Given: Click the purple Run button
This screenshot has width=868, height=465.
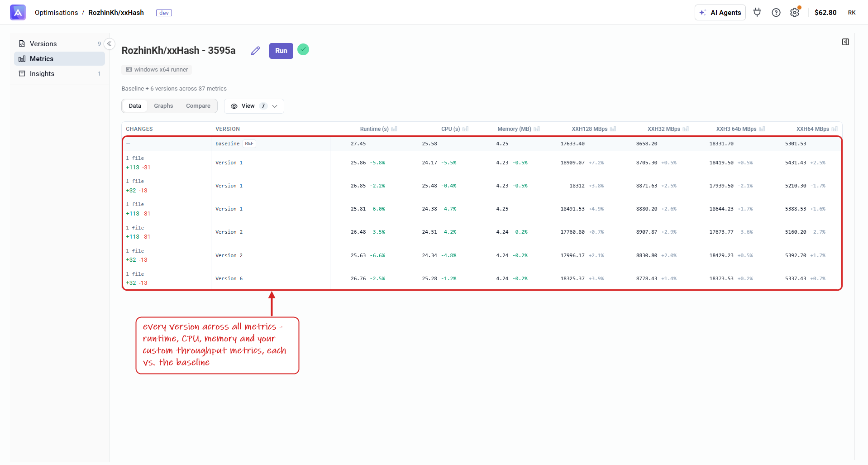Looking at the screenshot, I should [281, 51].
